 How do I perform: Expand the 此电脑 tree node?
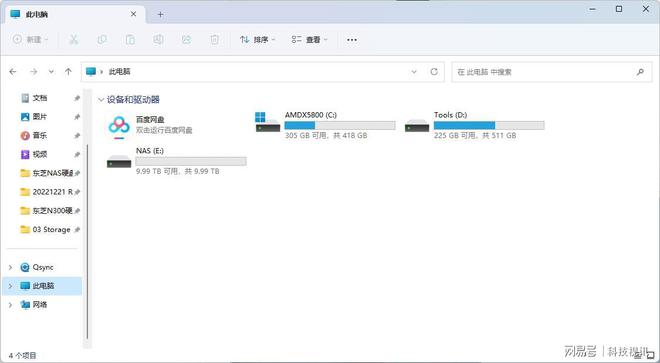(x=11, y=286)
